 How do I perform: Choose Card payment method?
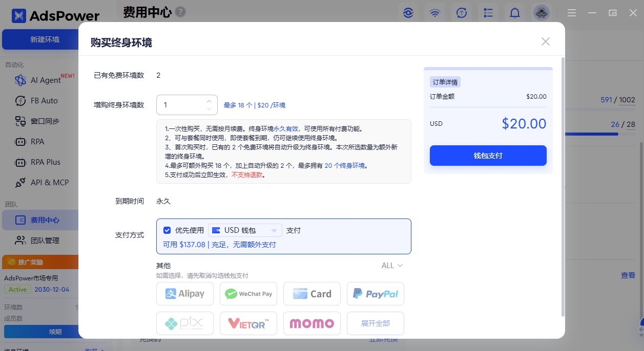point(312,294)
